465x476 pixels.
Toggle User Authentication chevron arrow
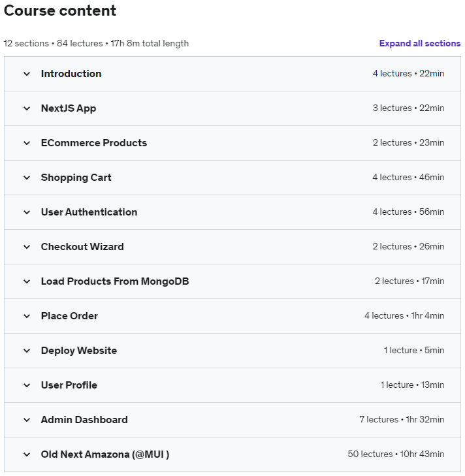pos(27,212)
